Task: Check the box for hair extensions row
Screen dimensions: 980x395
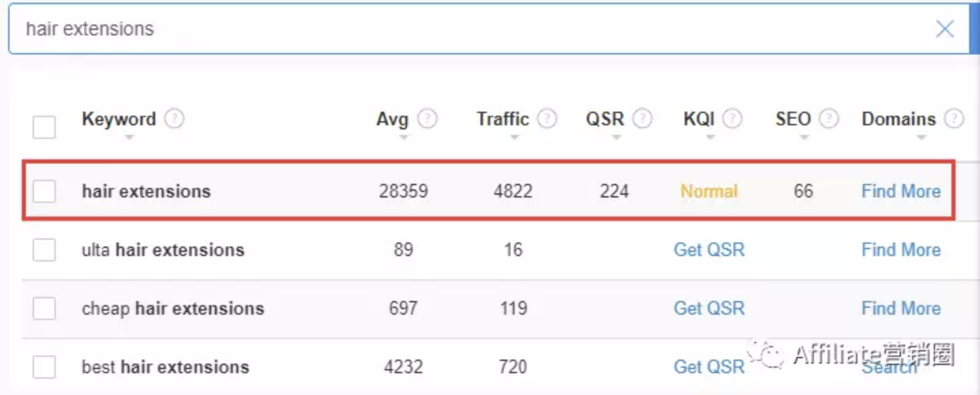Action: 44,191
